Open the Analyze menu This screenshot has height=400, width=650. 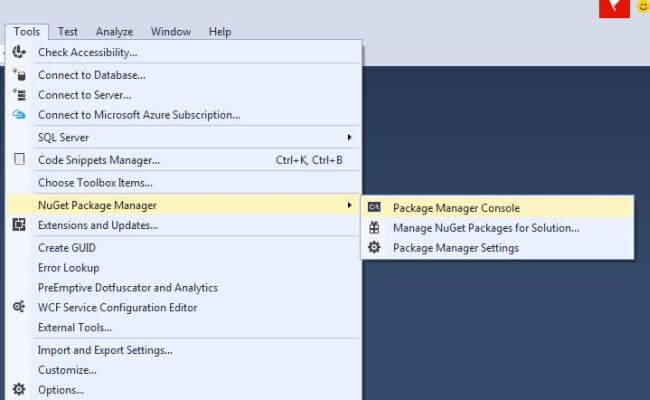pos(113,32)
